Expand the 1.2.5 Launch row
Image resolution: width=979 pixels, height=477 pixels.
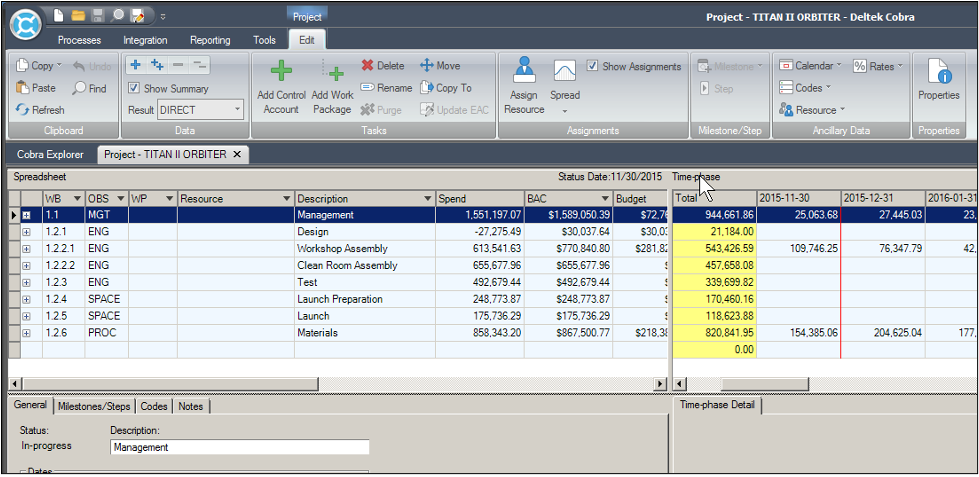(x=26, y=316)
